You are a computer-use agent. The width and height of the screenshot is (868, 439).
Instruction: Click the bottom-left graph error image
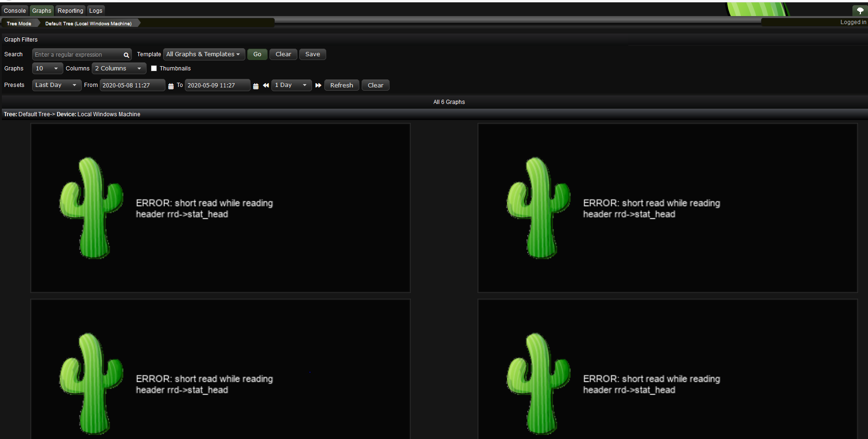[220, 369]
